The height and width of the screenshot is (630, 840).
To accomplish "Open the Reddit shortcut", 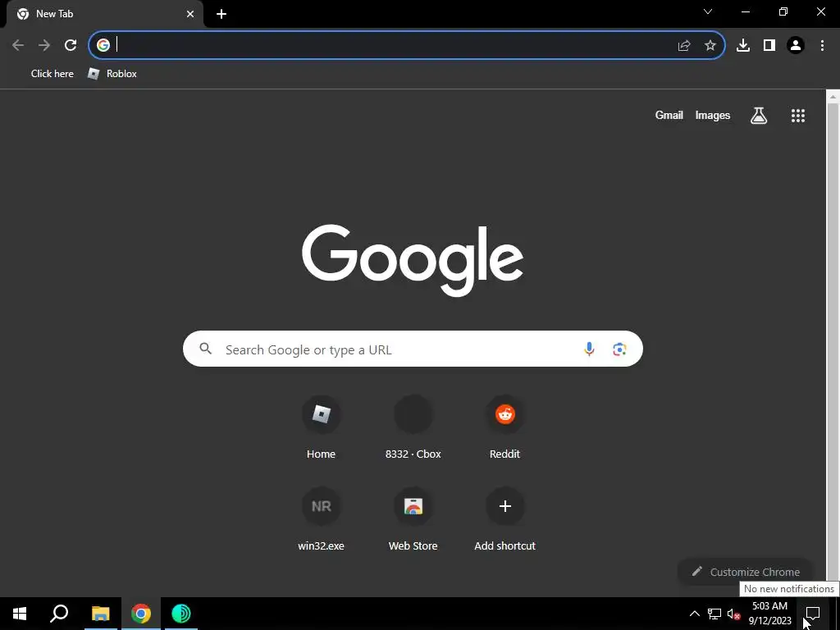I will tap(504, 427).
